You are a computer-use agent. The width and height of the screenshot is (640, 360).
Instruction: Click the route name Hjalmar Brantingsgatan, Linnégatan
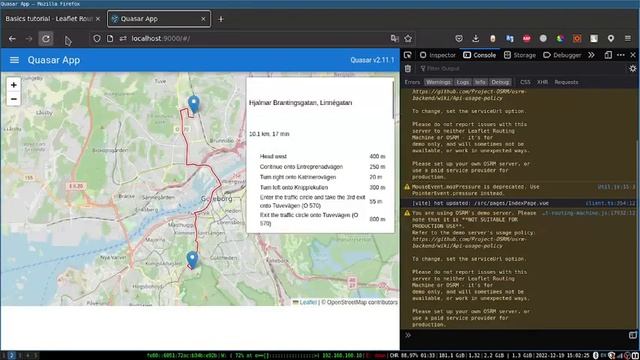click(x=300, y=102)
